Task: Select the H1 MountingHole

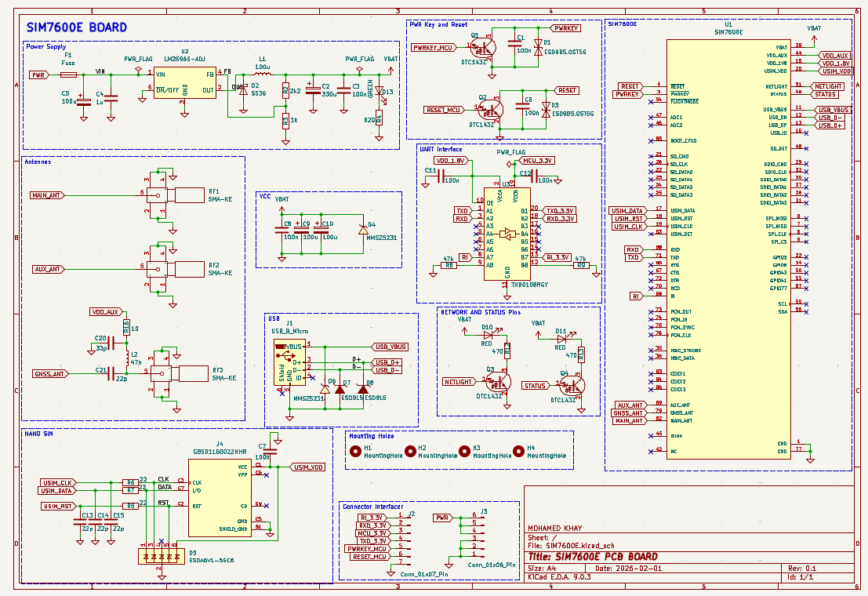Action: 356,452
